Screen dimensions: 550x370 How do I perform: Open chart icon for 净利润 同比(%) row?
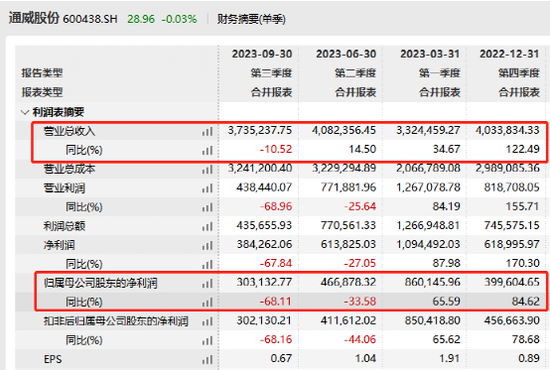point(207,264)
